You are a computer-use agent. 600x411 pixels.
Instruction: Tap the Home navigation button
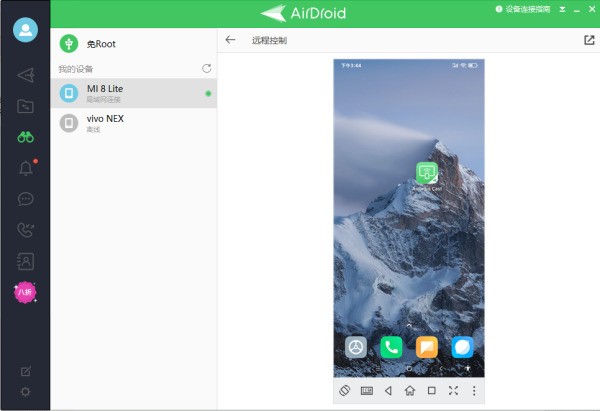(x=410, y=391)
